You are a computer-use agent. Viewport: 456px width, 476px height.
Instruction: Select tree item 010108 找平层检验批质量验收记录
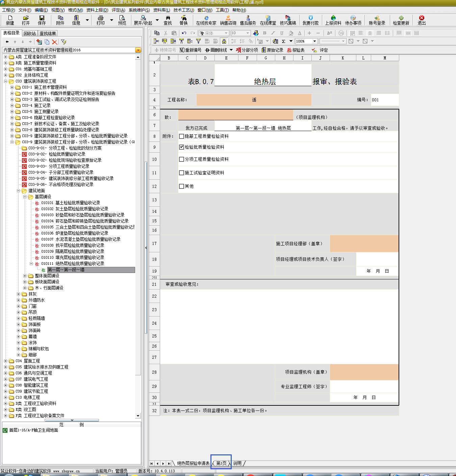(73, 246)
